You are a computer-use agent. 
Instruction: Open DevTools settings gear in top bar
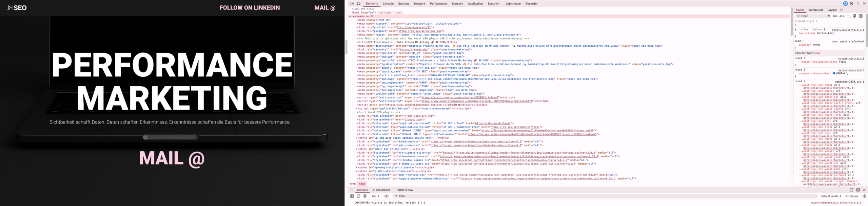pyautogui.click(x=852, y=4)
